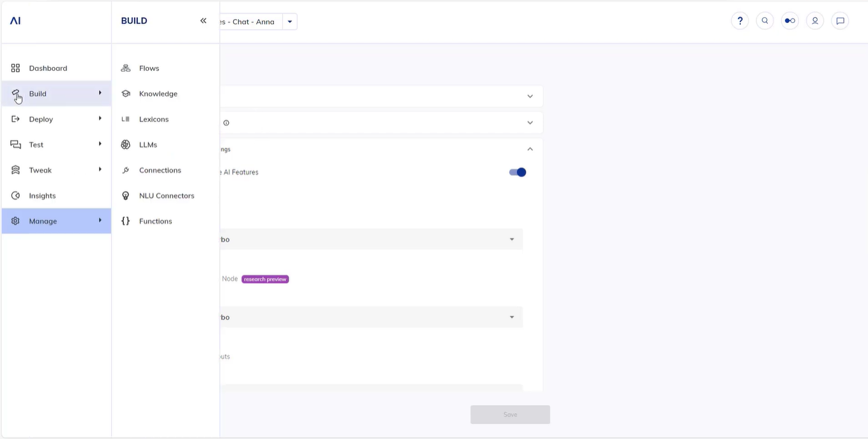
Task: Collapse the open settings section chevron
Action: [529, 149]
